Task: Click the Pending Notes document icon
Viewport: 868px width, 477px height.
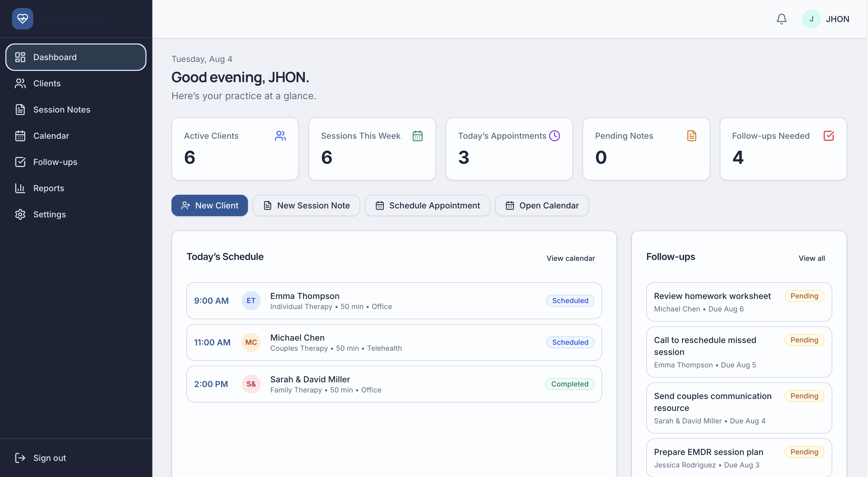Action: click(691, 135)
